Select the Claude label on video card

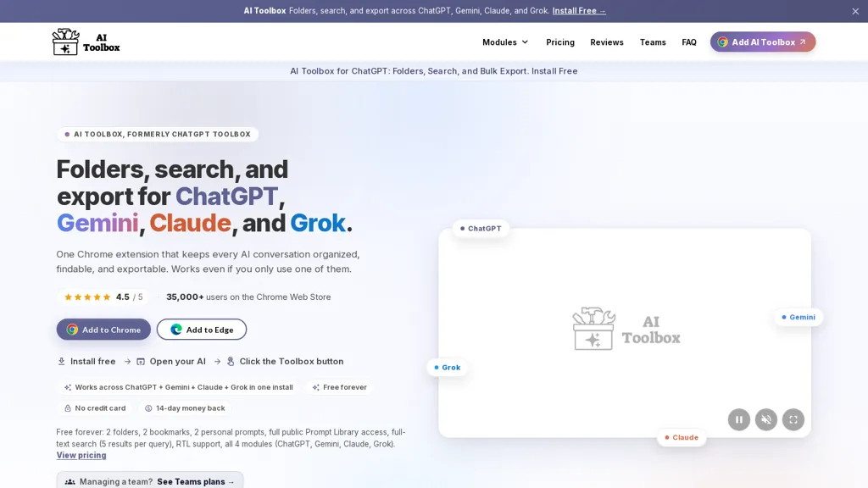(682, 437)
